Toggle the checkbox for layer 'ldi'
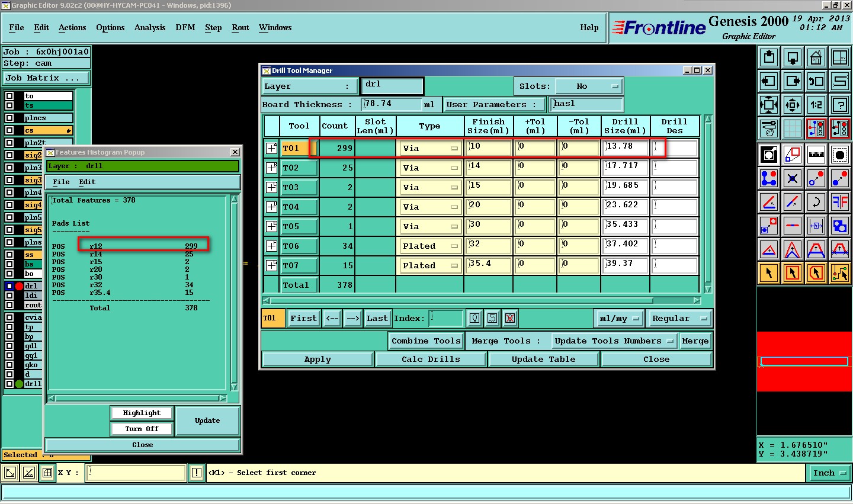Viewport: 853px width, 504px height. 9,295
